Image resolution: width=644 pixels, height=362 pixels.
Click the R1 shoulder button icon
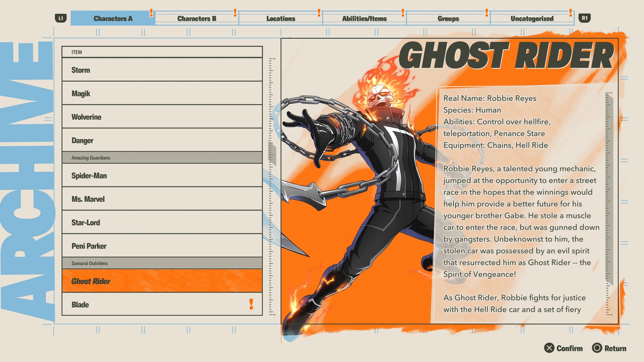[584, 18]
